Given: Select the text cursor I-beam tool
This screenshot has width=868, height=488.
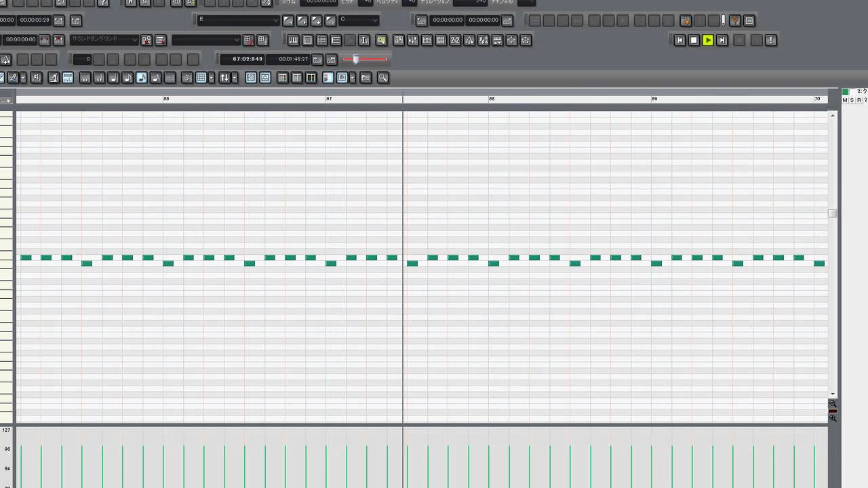Looking at the screenshot, I should pyautogui.click(x=364, y=40).
